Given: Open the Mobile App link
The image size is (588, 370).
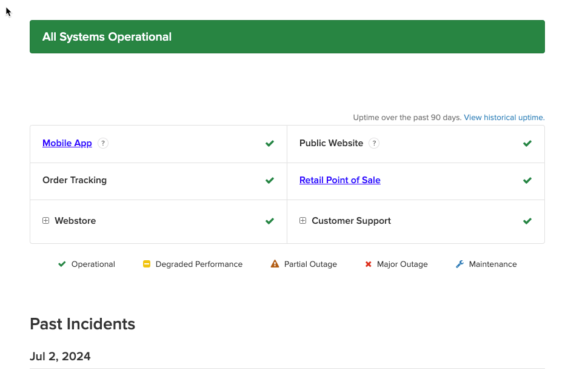Looking at the screenshot, I should coord(67,143).
